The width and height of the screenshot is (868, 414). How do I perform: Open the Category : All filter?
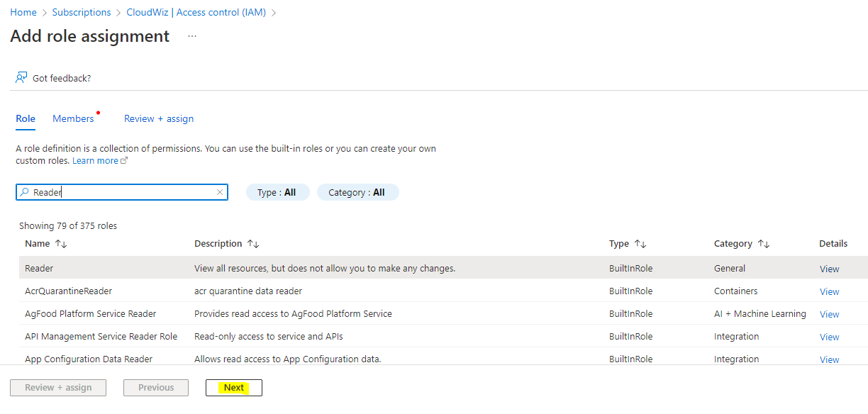click(357, 192)
